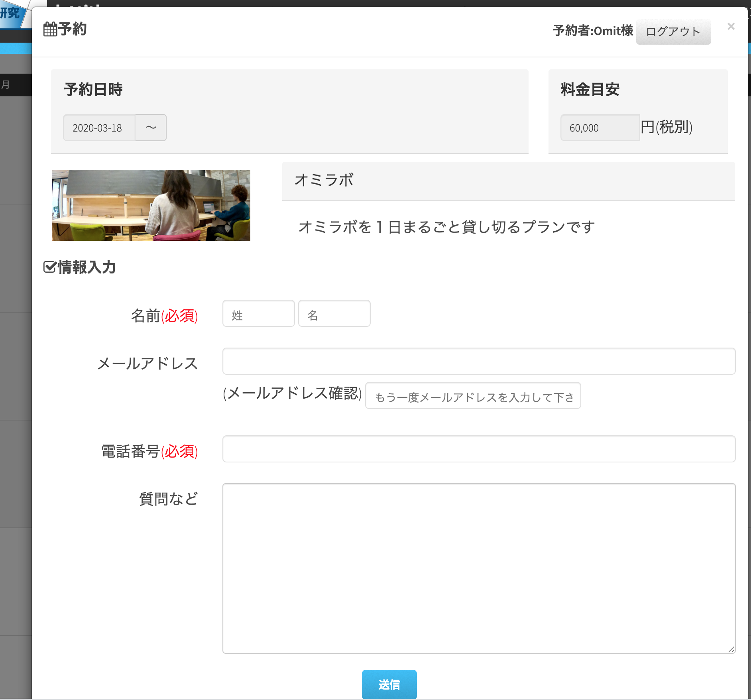Screen dimensions: 751x700
Task: Click the オミラボ plan title bar
Action: pos(508,181)
